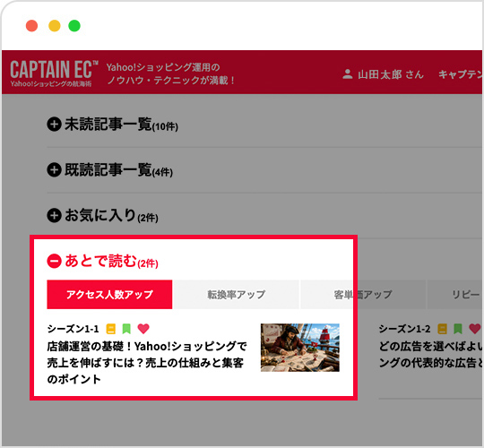
Task: Click yellow read-status icon on シーズン1-2
Action: click(443, 329)
